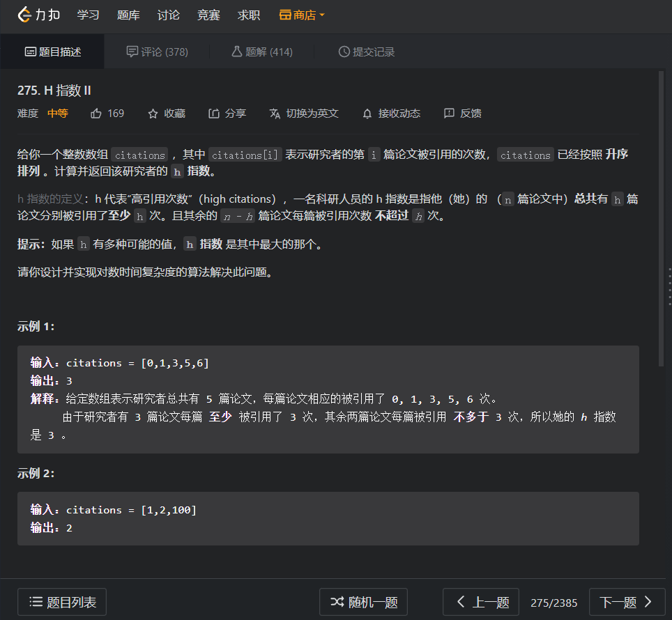Open the 提交记录 tab
The image size is (672, 620).
pos(367,52)
